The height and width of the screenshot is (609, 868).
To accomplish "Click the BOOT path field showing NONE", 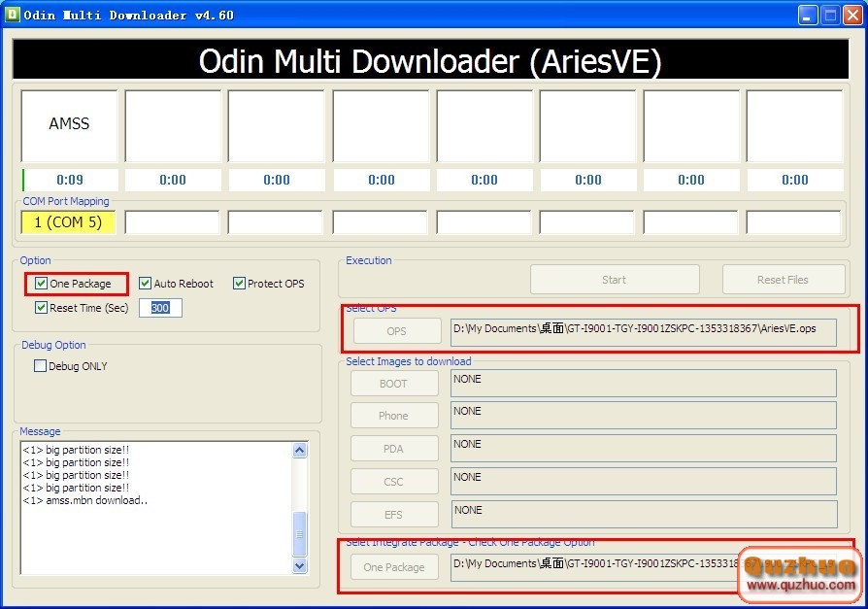I will pyautogui.click(x=644, y=383).
